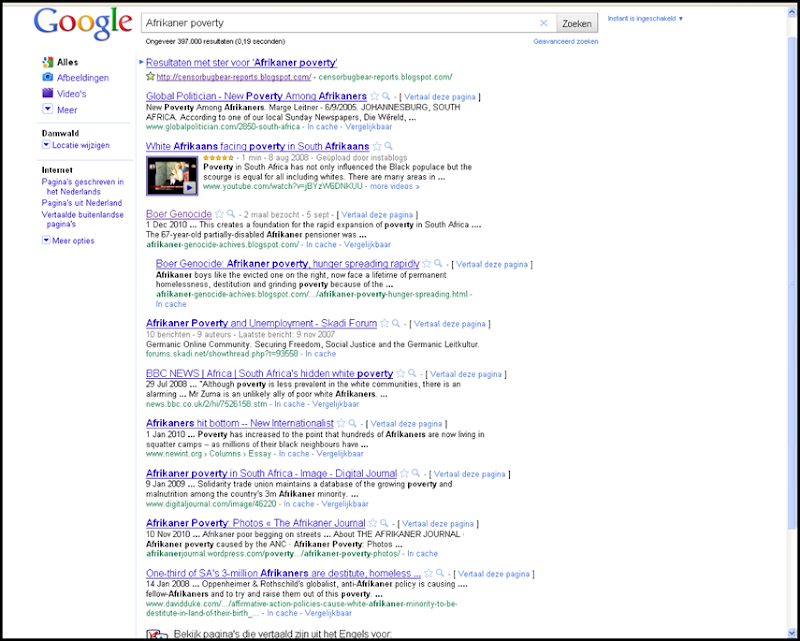Preview hunger spreading rapidly result magnifier
The width and height of the screenshot is (800, 641).
coord(438,263)
